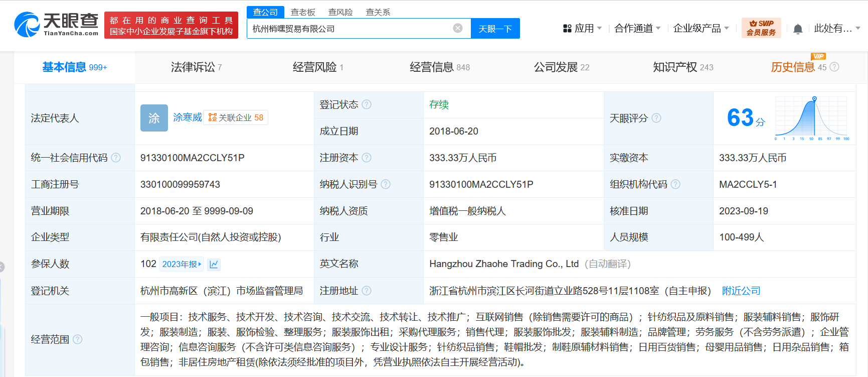Screen dimensions: 868x377
Task: Click the 天眼一下 search button
Action: (495, 29)
